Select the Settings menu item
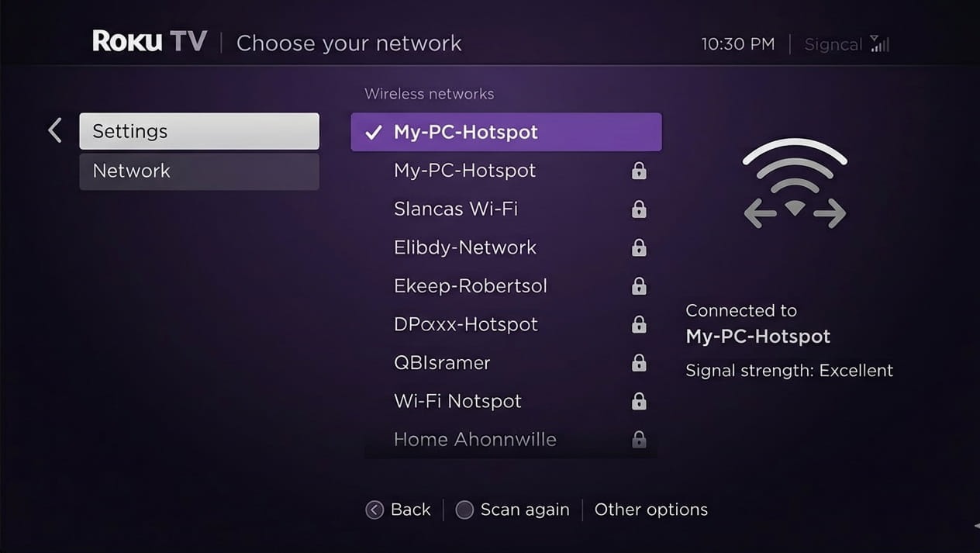Screen dimensions: 980x553 click(199, 131)
